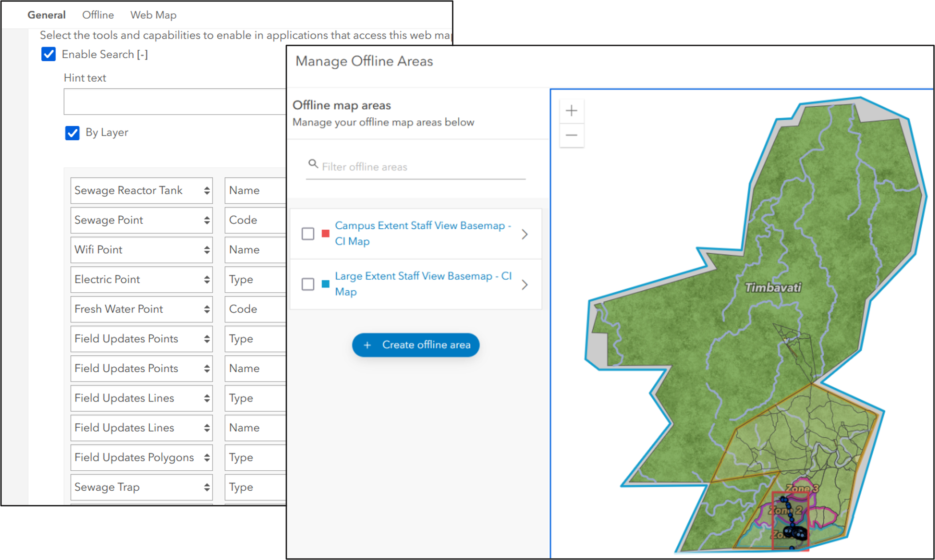The height and width of the screenshot is (560, 935).
Task: Open the Sewage Reactor Tank layer dropdown
Action: 141,191
